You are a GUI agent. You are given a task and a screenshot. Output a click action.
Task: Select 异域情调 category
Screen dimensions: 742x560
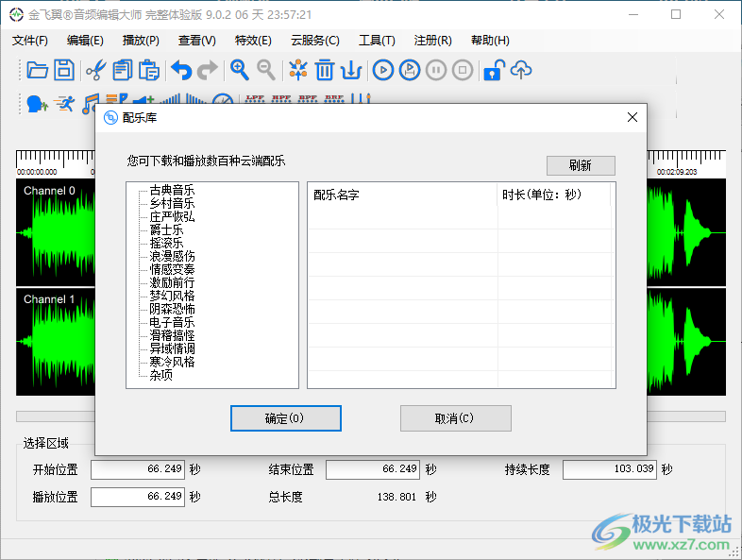172,348
